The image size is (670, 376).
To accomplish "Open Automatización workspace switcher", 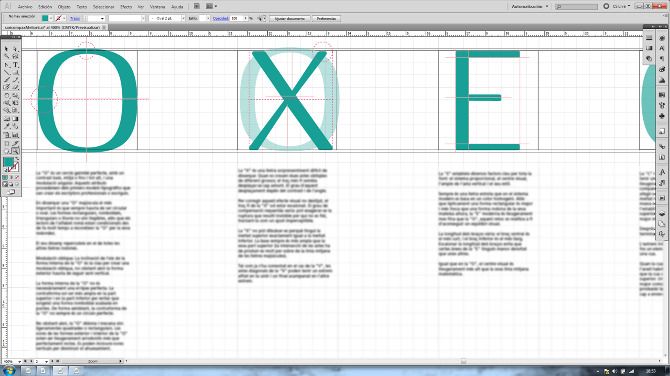I will [530, 6].
